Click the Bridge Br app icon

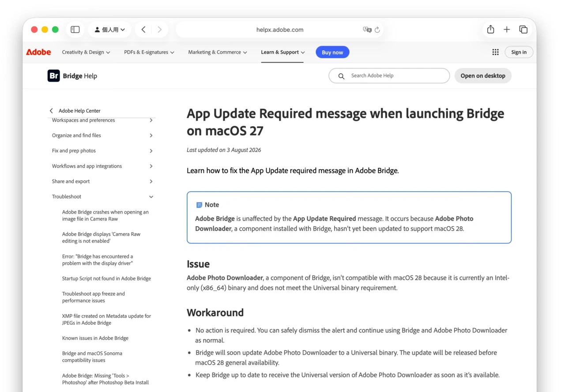point(53,76)
